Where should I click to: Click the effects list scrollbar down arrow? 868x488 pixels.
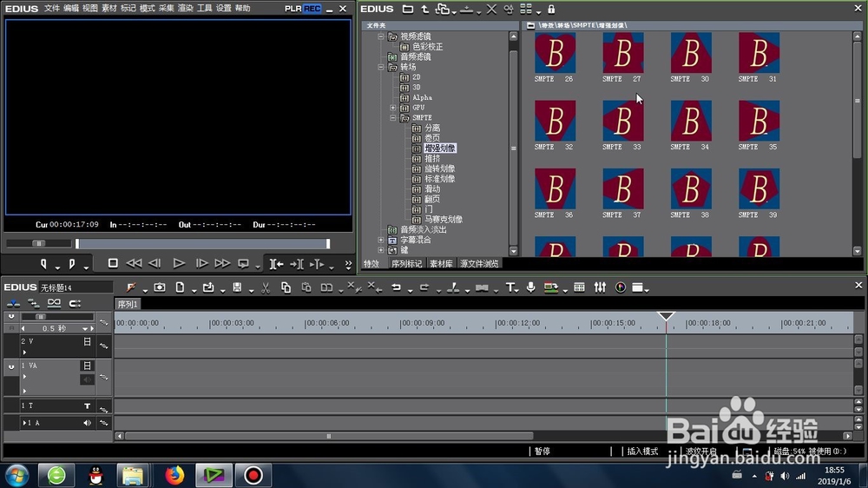click(x=857, y=250)
